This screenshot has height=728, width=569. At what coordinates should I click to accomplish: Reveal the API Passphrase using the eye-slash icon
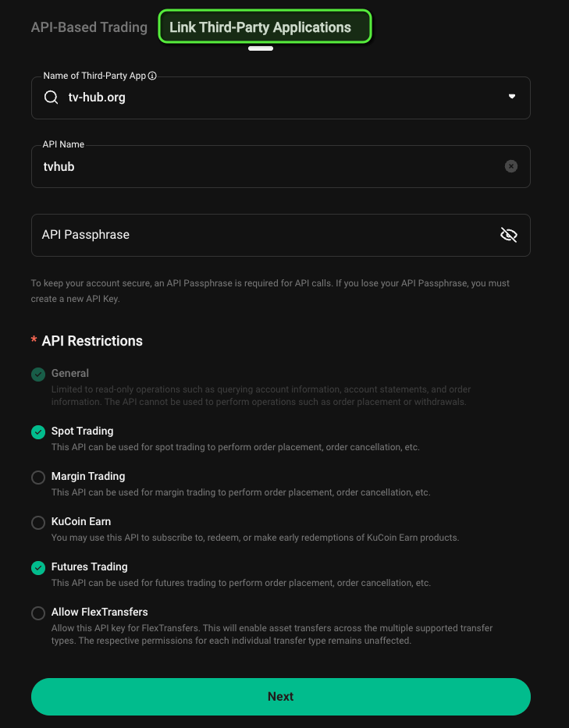(x=508, y=235)
